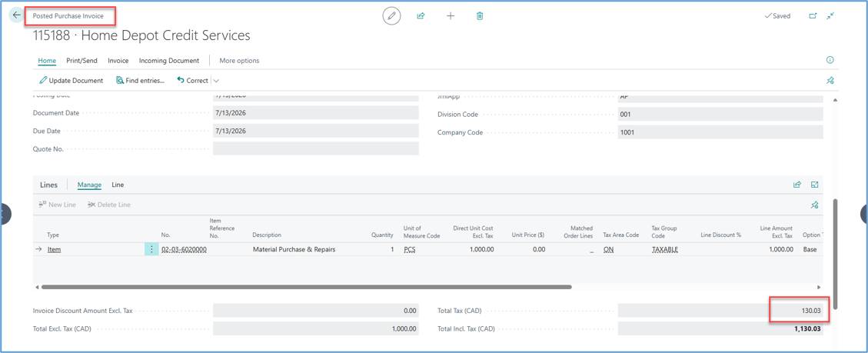Open the Incoming Document menu
Image resolution: width=868 pixels, height=353 pixels.
169,61
